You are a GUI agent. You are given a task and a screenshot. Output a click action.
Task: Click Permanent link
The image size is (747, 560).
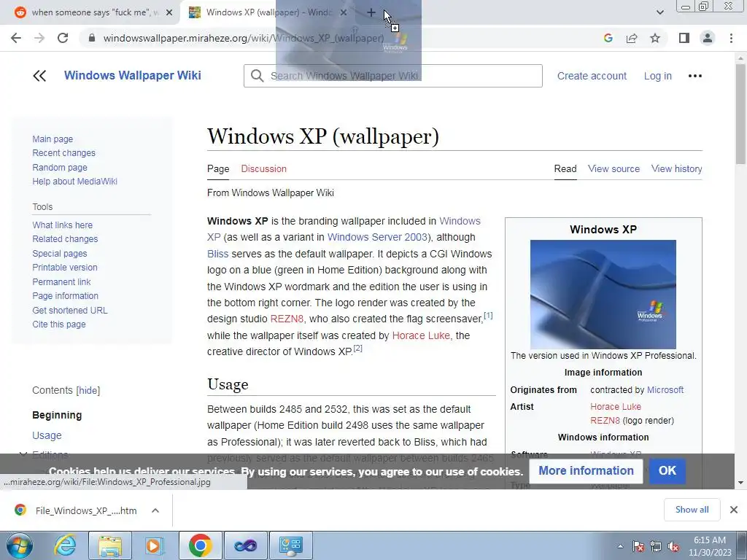pos(61,282)
